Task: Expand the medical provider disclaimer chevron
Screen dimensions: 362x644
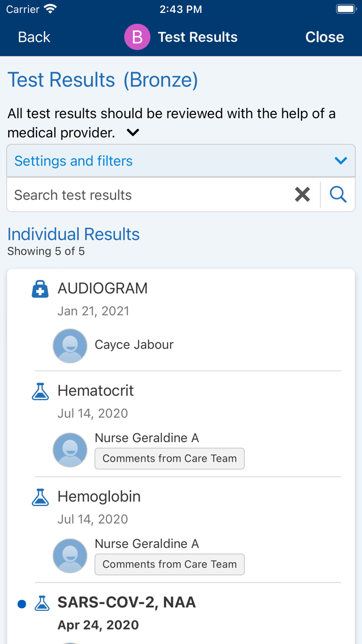Action: tap(133, 133)
